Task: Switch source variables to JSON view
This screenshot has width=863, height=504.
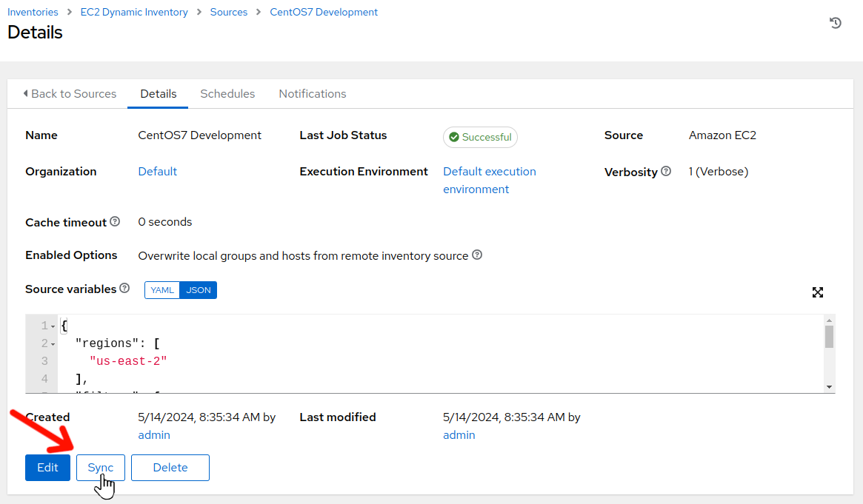Action: point(199,290)
